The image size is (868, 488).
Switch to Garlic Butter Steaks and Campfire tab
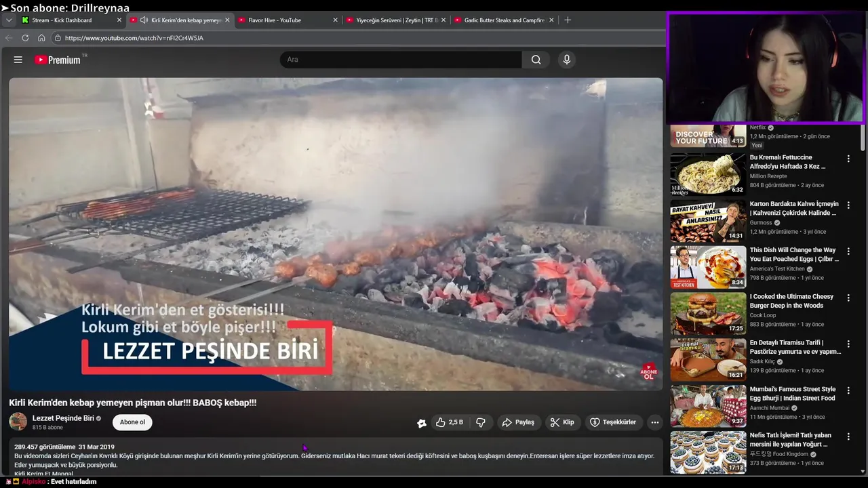[x=505, y=20]
